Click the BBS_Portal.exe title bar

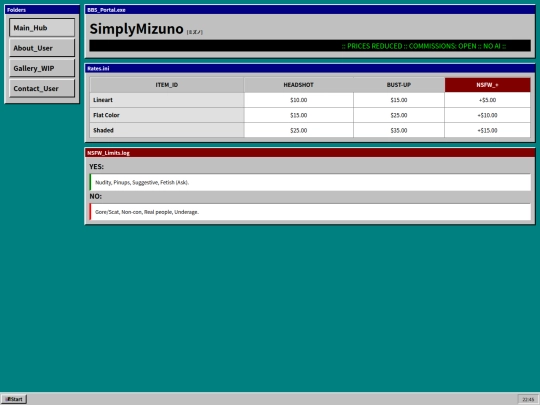point(310,10)
